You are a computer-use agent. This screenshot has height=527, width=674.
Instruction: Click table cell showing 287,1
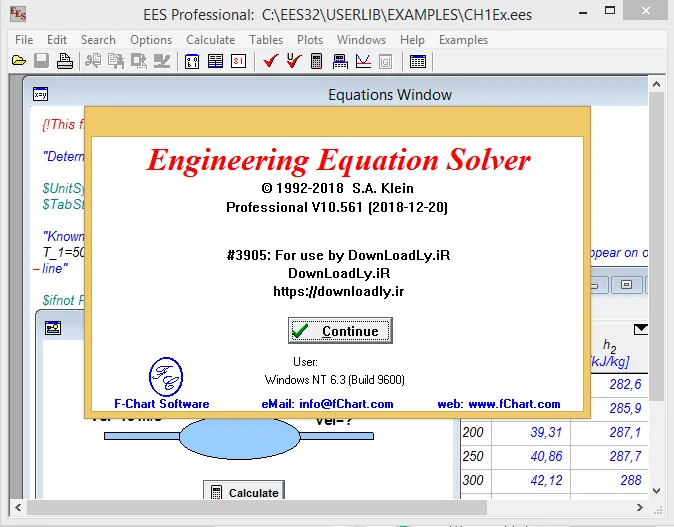point(610,432)
